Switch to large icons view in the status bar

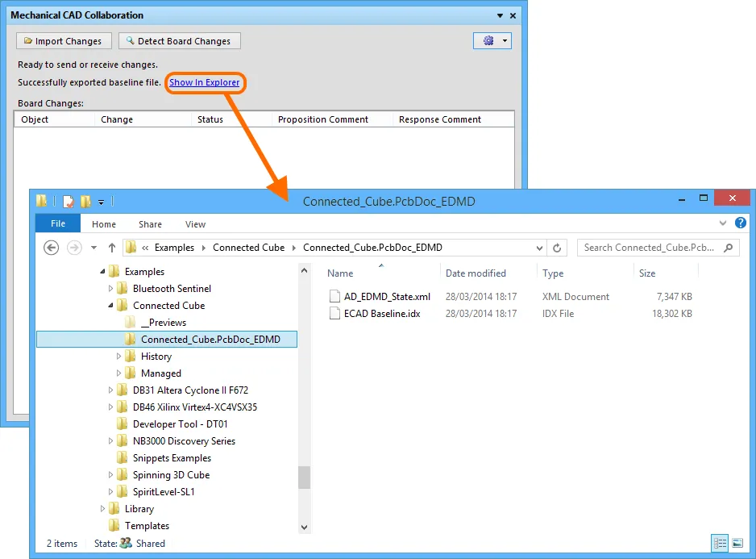coord(737,542)
